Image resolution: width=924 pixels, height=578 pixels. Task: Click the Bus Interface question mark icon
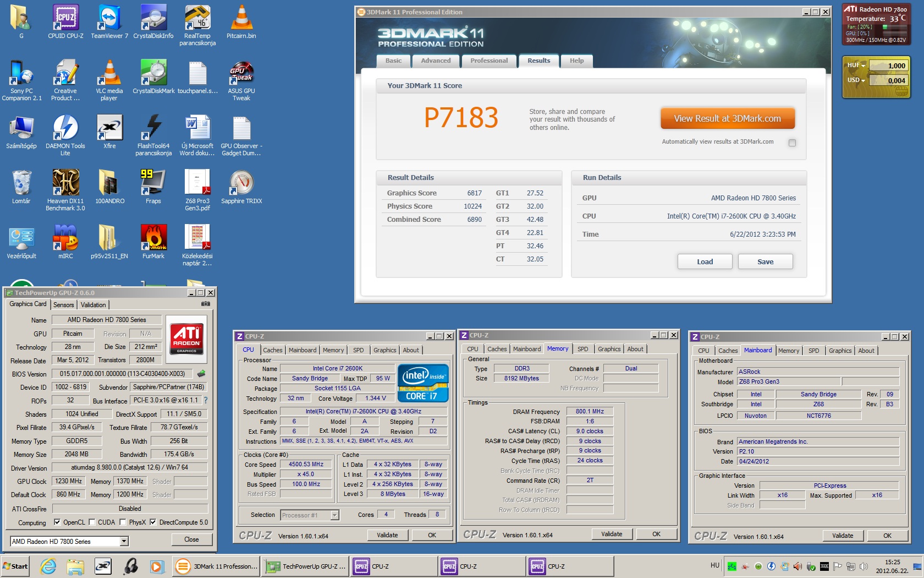pos(206,400)
